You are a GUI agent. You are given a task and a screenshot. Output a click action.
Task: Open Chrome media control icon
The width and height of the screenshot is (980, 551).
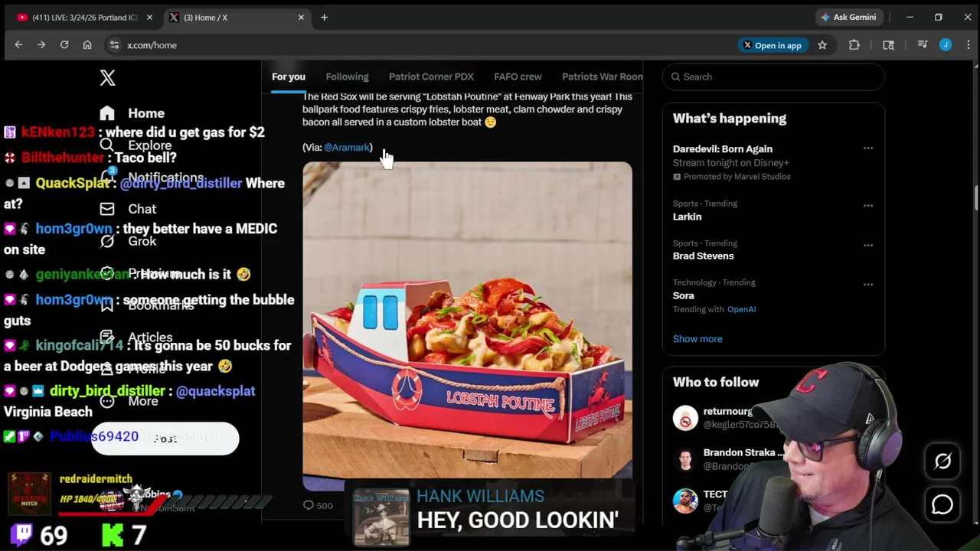click(923, 45)
